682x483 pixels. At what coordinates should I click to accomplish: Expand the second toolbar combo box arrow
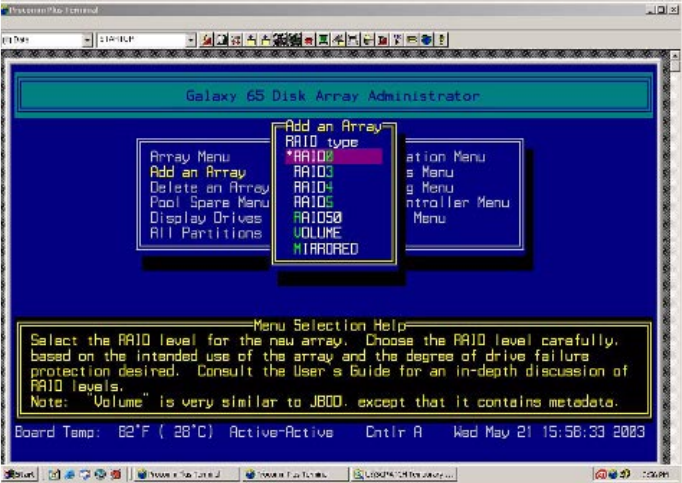[191, 39]
